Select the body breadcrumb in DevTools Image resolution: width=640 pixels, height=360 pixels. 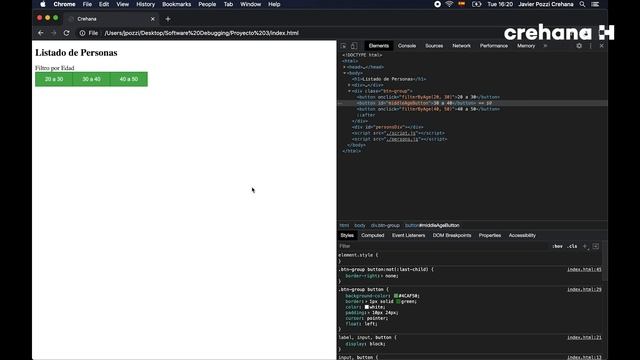[x=360, y=225]
